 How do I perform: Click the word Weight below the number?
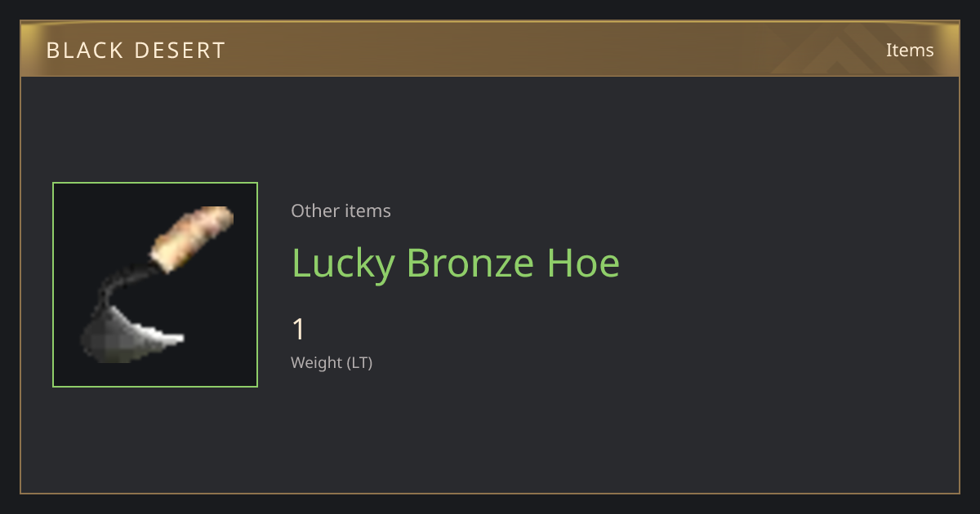click(x=317, y=362)
